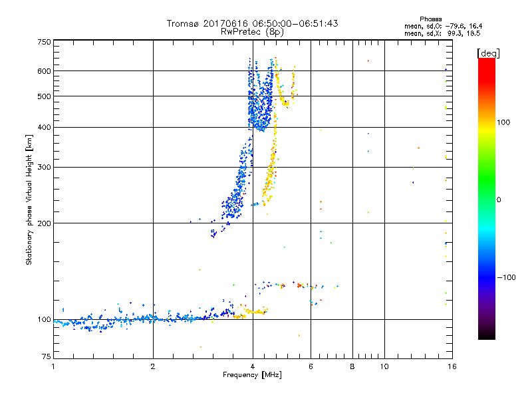Click the "Frequency [MHz]" axis label
This screenshot has height=399, width=532.
point(252,375)
